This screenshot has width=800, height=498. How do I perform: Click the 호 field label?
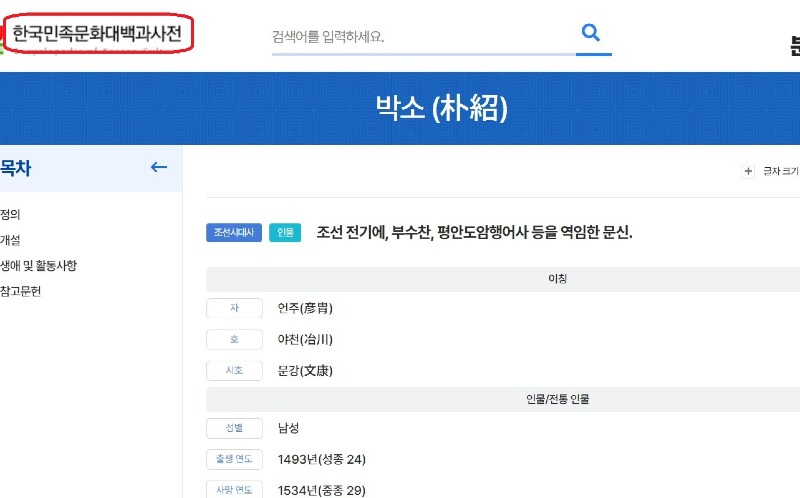pos(234,340)
